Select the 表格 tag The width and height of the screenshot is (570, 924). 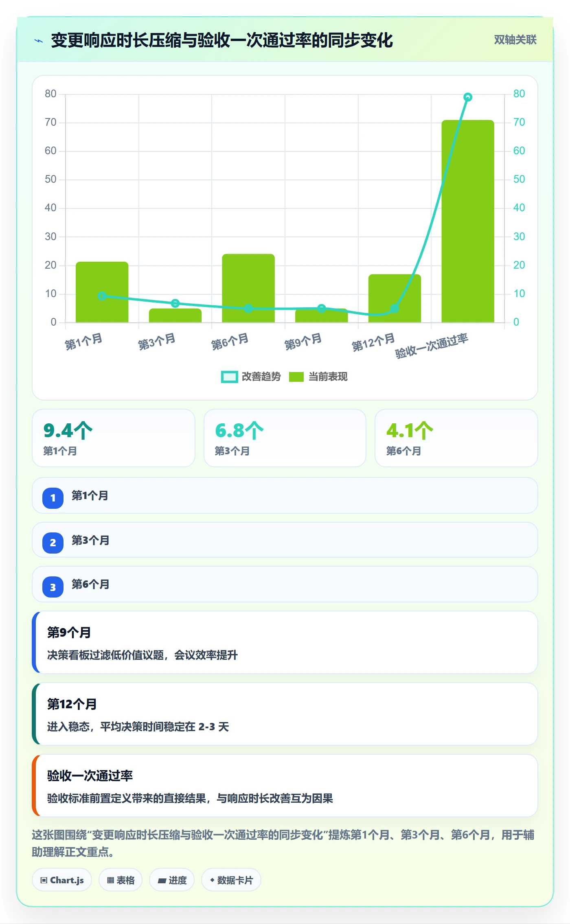point(121,880)
